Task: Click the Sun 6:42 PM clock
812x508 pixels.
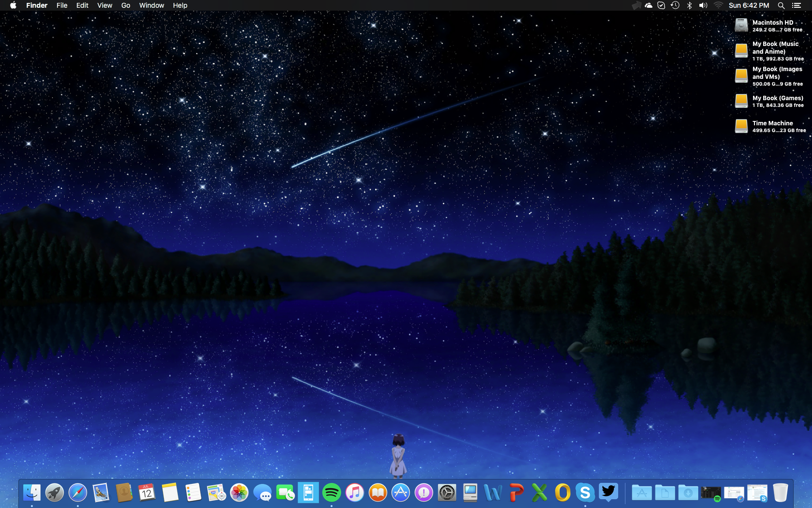Action: [749, 5]
